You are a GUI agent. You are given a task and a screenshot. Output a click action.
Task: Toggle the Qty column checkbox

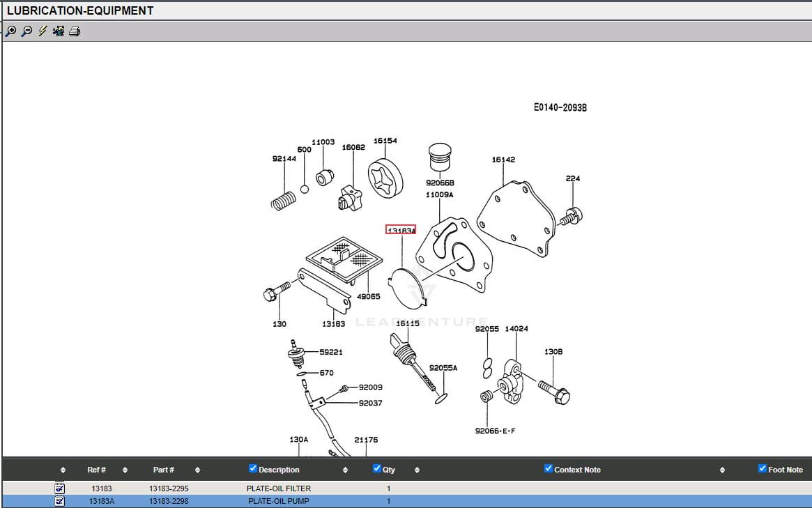377,469
